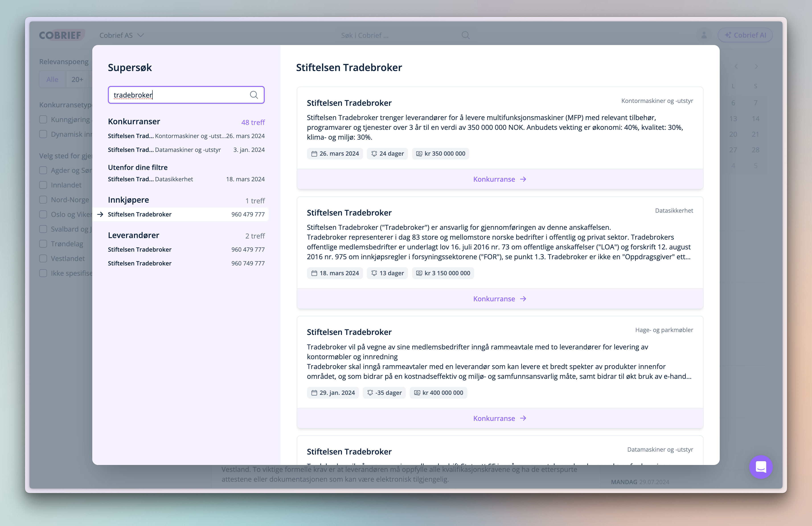Open 48 treff under Konkurranser
Screen dimensions: 812x526
tap(253, 122)
